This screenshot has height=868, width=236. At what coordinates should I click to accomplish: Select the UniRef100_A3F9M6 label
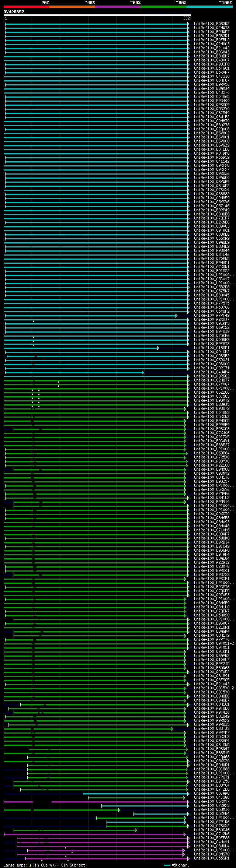pos(212,154)
